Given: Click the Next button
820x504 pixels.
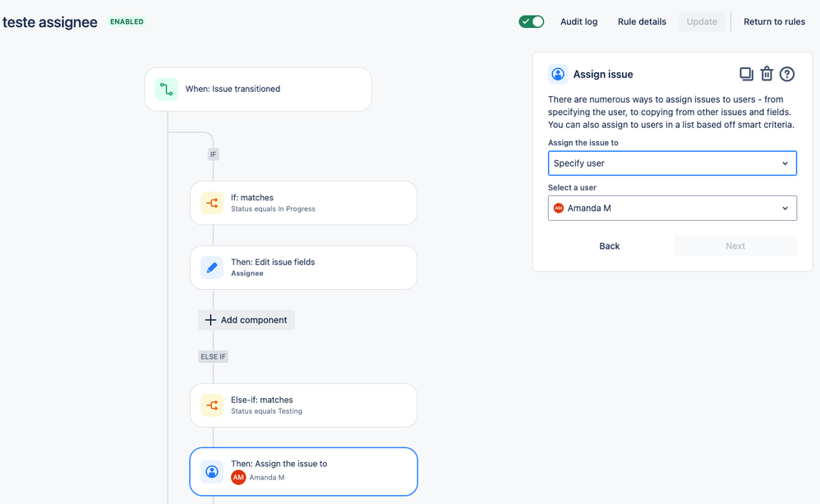Looking at the screenshot, I should pos(735,246).
